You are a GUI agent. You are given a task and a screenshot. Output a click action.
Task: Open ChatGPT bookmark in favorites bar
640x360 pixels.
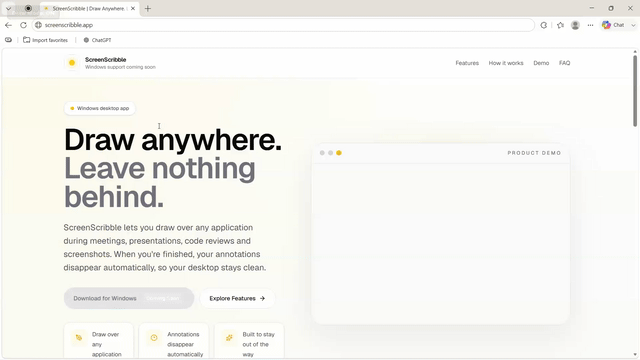[97, 40]
